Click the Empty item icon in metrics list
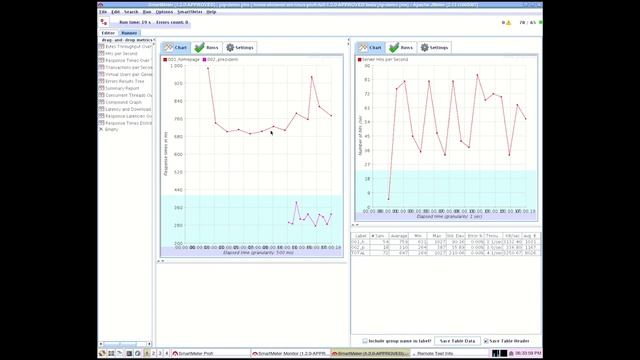640x360 pixels. tap(101, 129)
